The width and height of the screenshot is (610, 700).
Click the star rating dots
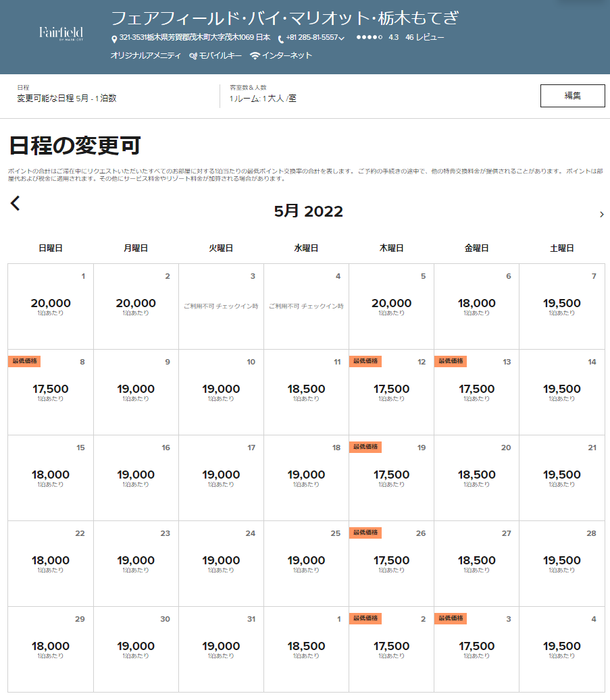(369, 38)
